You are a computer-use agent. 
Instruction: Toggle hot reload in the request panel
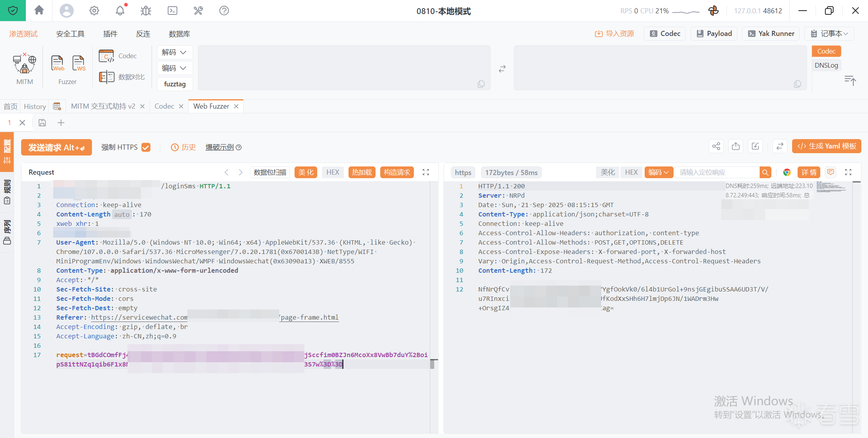coord(362,172)
